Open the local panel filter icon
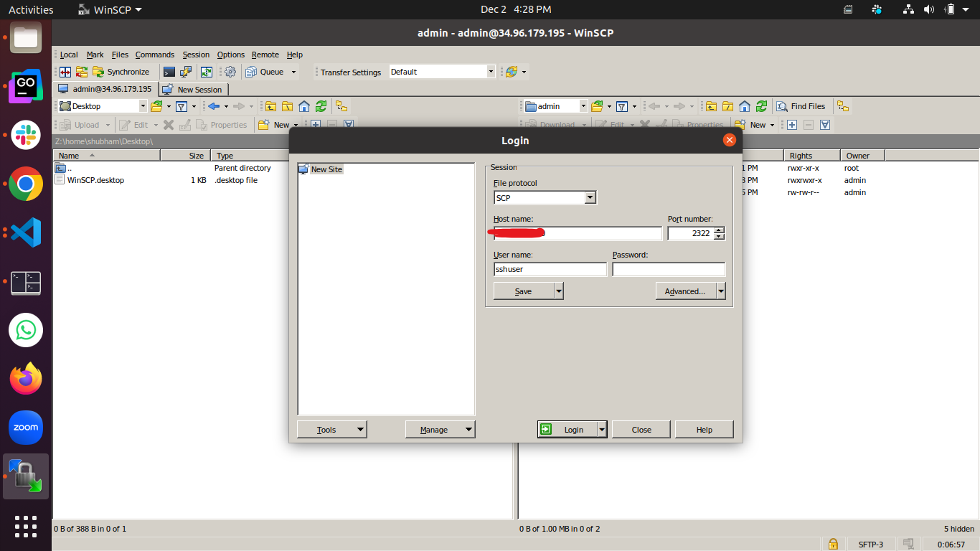Screen dimensions: 980x551 click(182, 106)
